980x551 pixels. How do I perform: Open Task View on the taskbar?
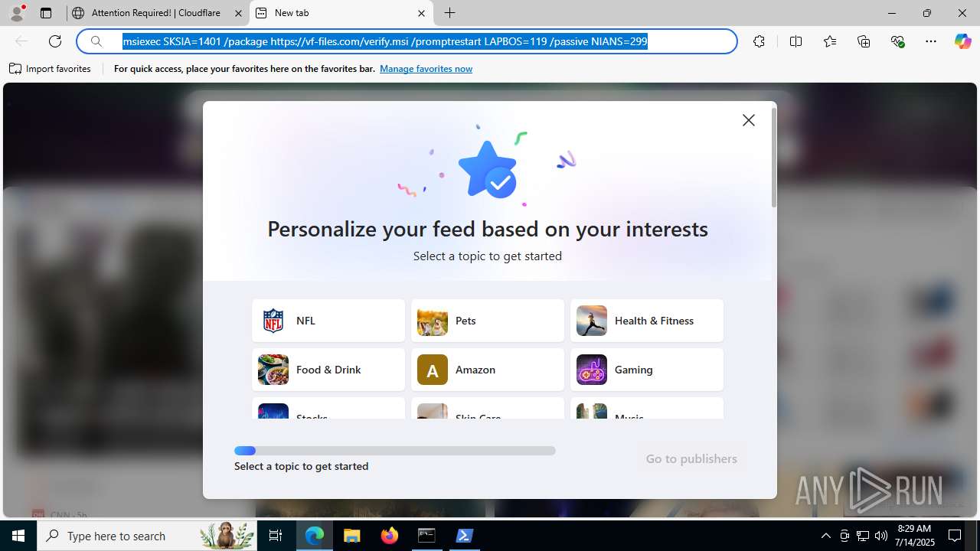tap(276, 536)
